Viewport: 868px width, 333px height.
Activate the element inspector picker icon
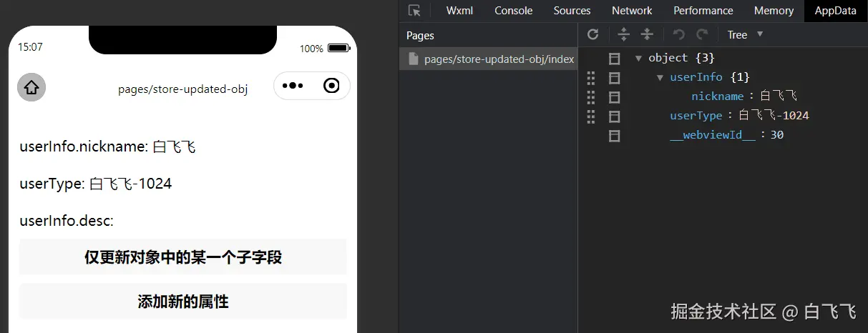(414, 11)
